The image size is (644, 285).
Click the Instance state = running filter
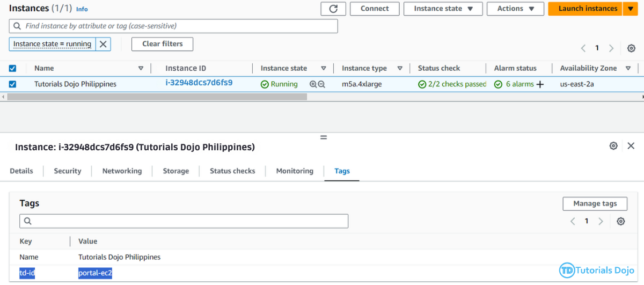coord(52,44)
